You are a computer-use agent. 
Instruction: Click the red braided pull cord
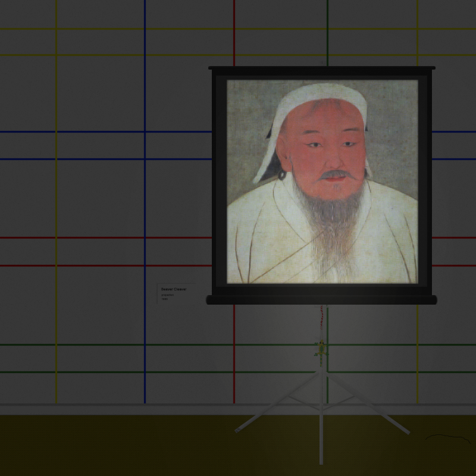click(321, 318)
